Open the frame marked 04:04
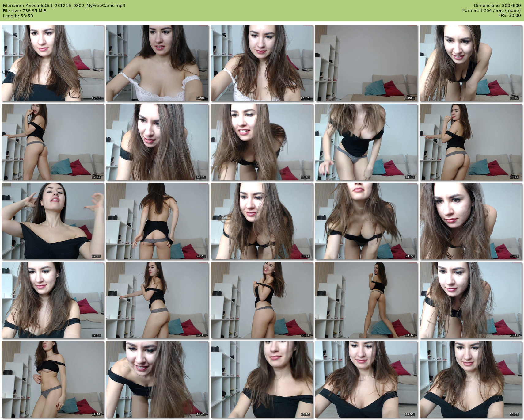 [x=157, y=63]
